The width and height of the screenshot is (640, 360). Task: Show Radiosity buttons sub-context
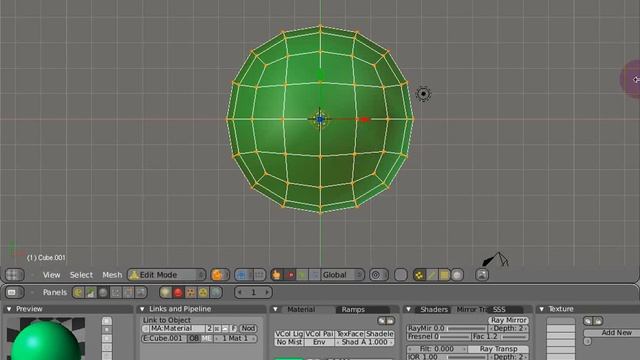pos(203,292)
